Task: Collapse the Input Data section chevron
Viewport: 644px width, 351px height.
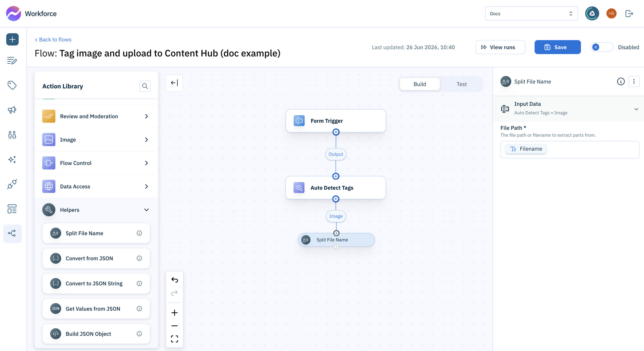Action: [636, 109]
